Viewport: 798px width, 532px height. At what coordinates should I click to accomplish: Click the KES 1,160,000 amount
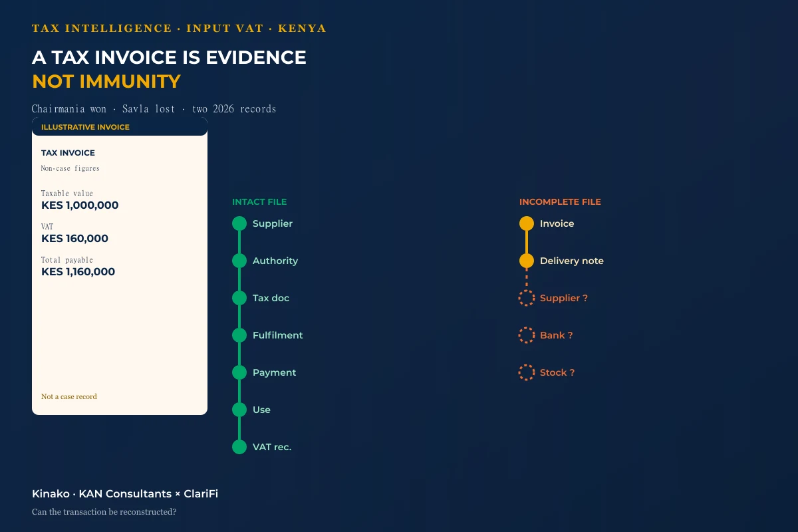pos(78,272)
